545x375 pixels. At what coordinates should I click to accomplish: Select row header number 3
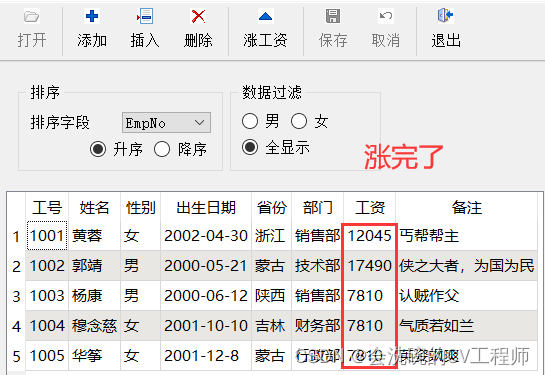coord(16,296)
